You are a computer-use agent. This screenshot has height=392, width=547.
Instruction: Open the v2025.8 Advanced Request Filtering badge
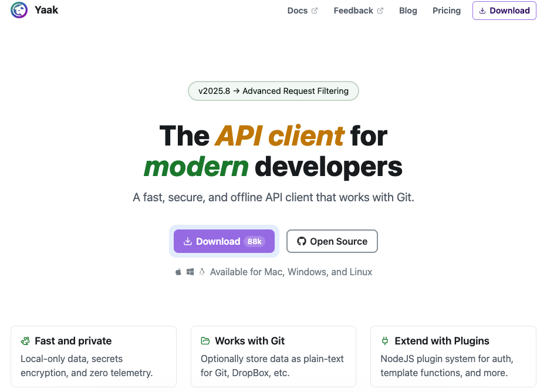(x=273, y=91)
